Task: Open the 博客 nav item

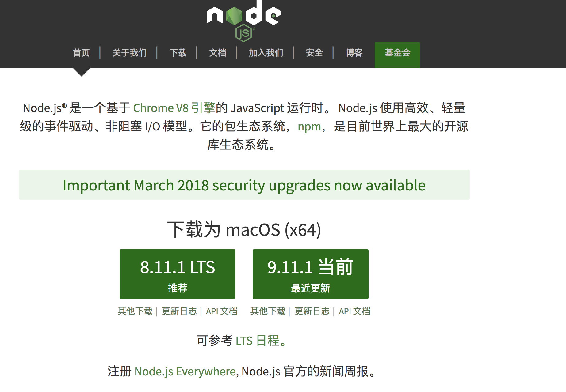Action: pos(354,53)
